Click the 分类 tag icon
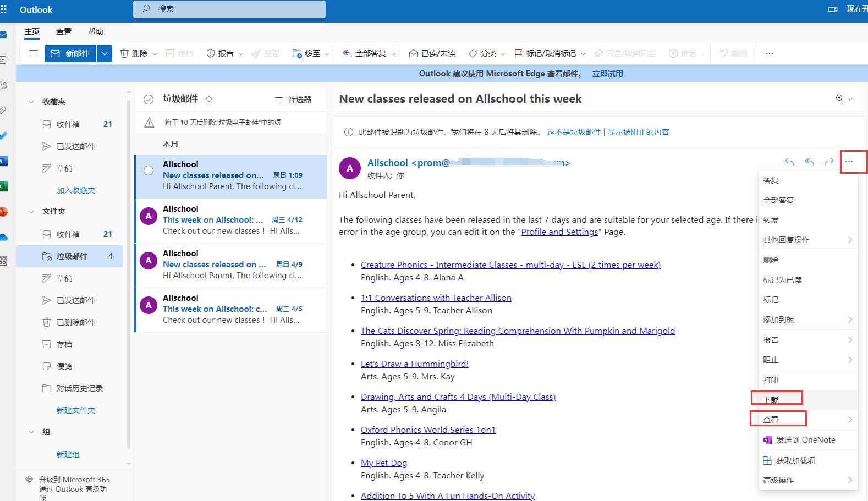The image size is (868, 501). pyautogui.click(x=473, y=53)
